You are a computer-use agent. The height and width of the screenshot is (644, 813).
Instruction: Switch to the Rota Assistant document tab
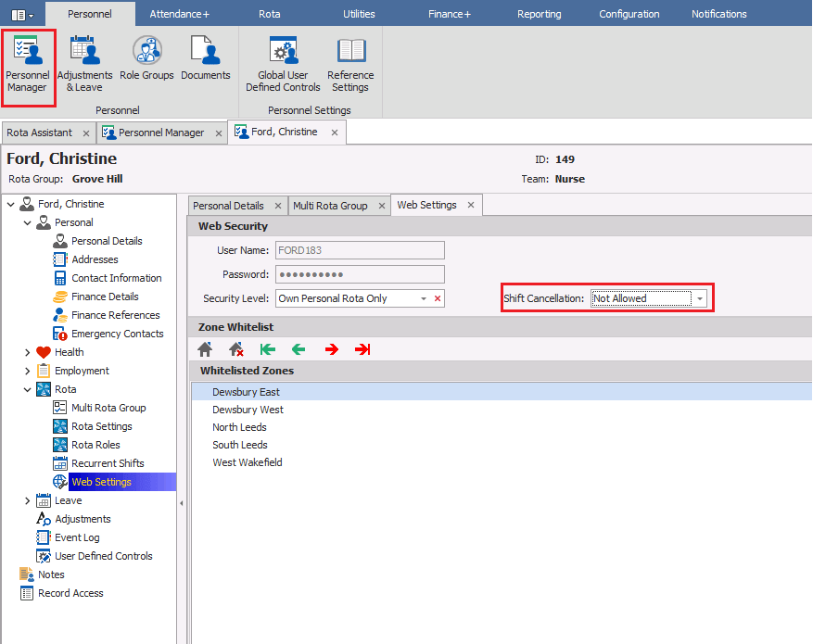[40, 133]
